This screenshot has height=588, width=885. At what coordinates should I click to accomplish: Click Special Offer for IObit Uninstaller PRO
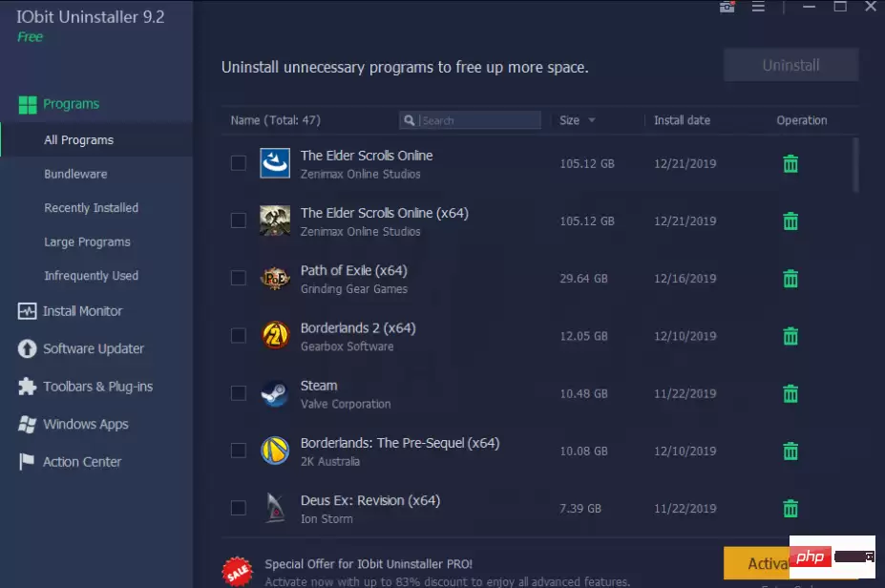[369, 564]
